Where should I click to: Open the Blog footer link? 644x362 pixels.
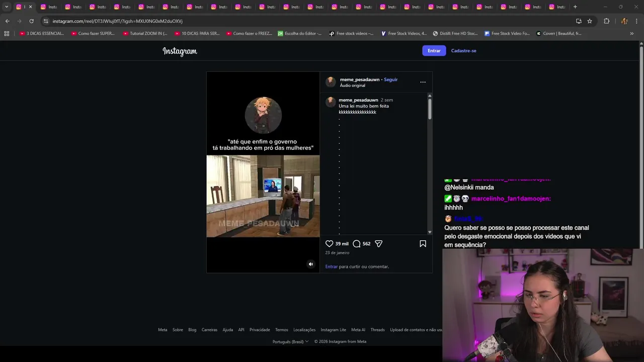[192, 330]
